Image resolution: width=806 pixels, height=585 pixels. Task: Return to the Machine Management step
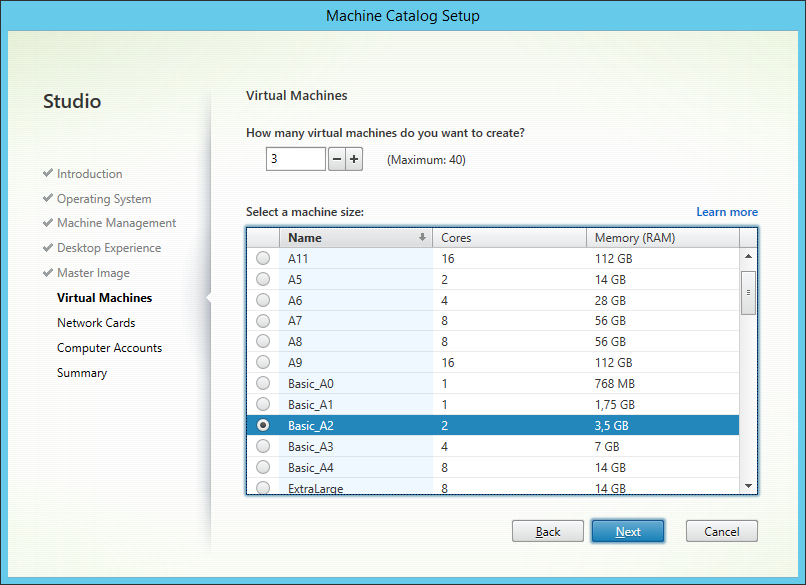(117, 223)
